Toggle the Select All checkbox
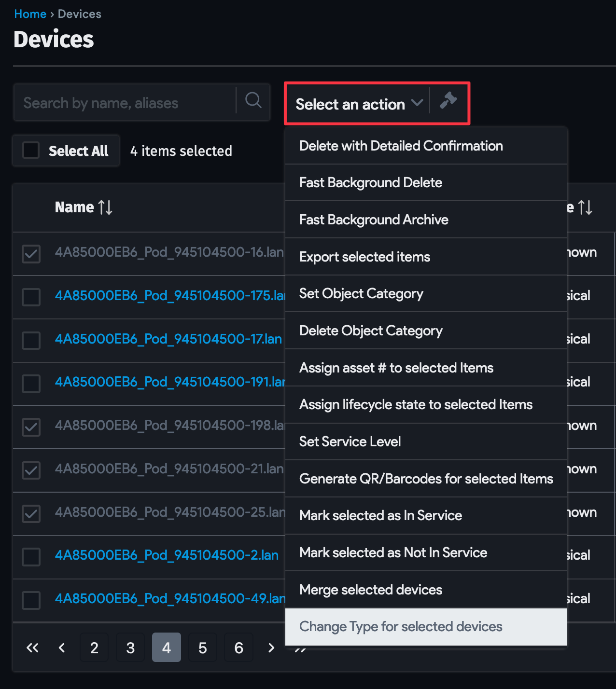 click(x=30, y=150)
